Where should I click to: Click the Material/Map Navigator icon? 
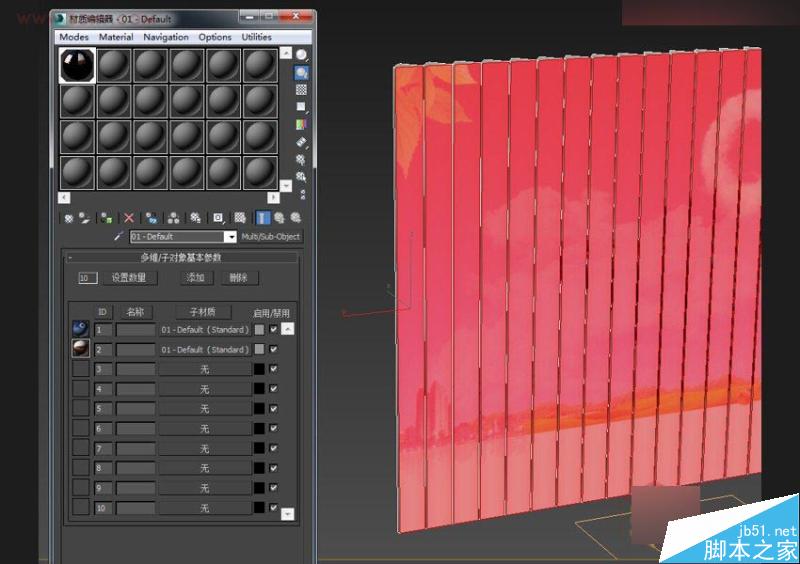(x=303, y=194)
